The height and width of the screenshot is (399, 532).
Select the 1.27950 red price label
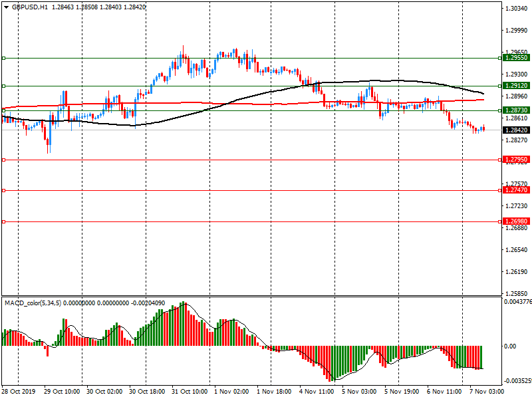516,160
